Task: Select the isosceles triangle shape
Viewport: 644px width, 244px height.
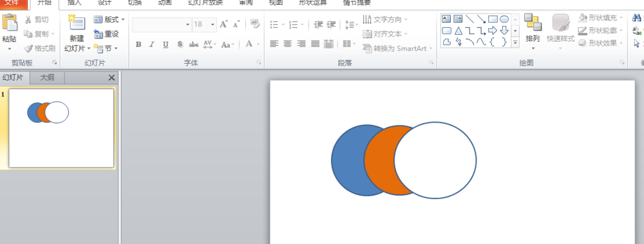Action: 459,30
